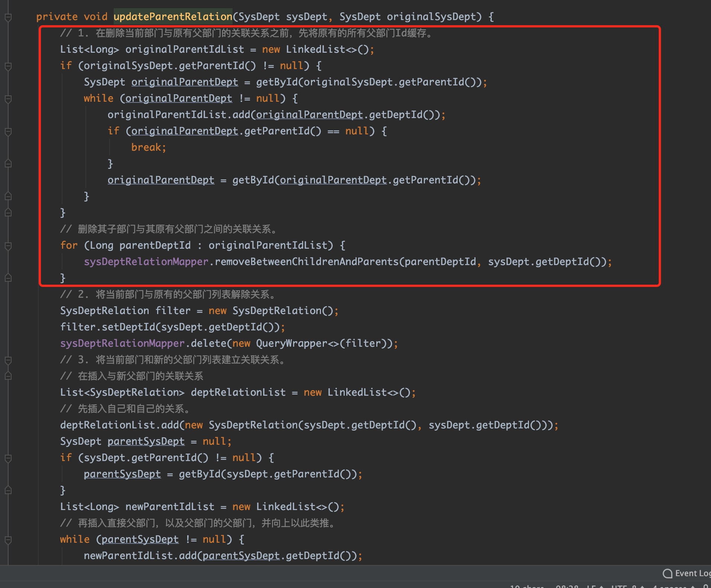Click 'QueryWrapper<>' in delete call

click(x=298, y=343)
